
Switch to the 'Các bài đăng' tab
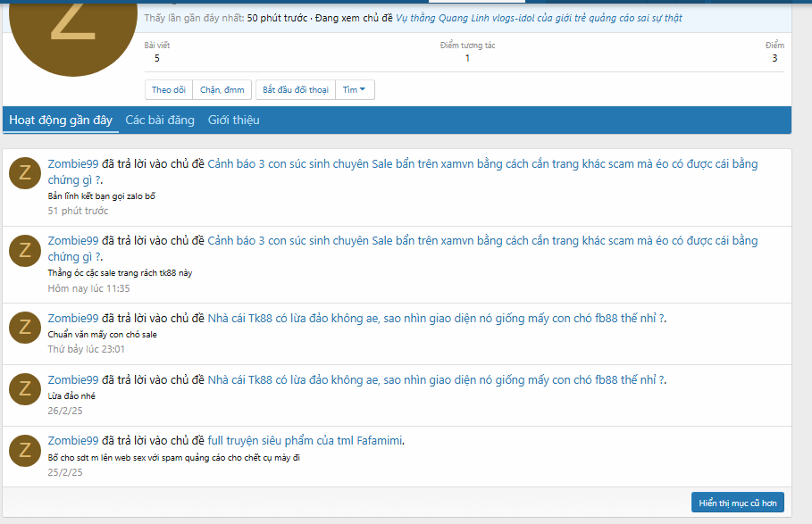click(x=160, y=120)
